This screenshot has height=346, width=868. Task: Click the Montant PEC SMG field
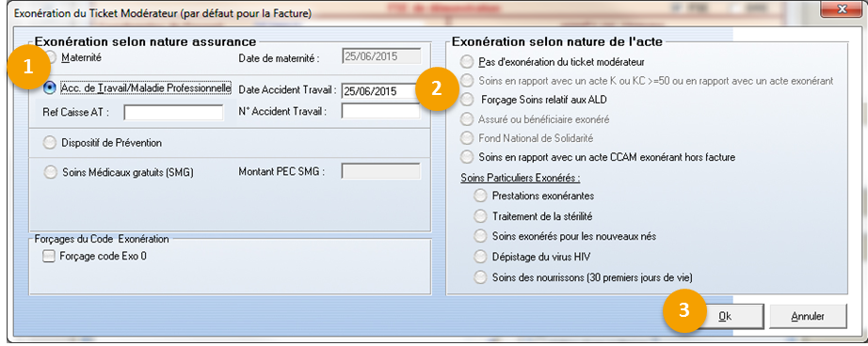pyautogui.click(x=381, y=171)
